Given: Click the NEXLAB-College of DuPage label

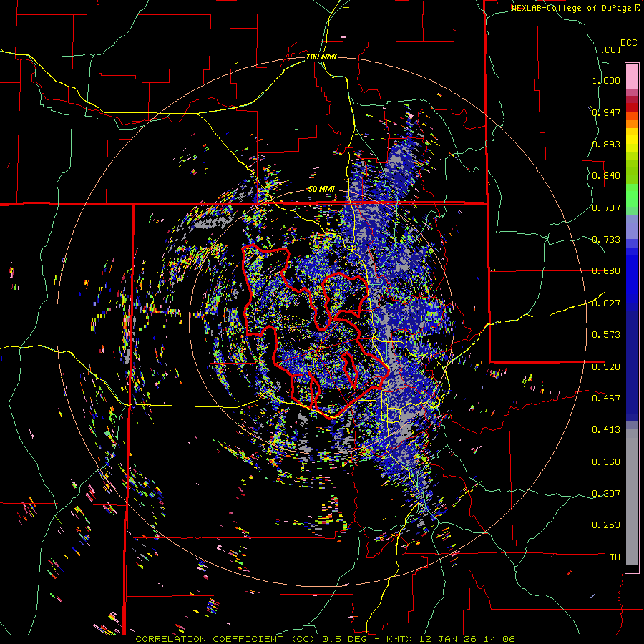Looking at the screenshot, I should click(572, 8).
